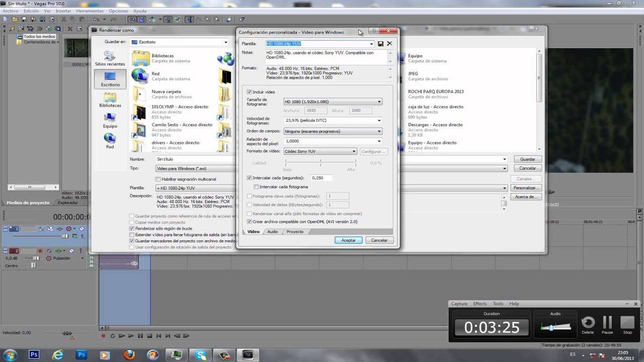
Task: Click Play From Start in Vegas transport
Action: [x=122, y=336]
